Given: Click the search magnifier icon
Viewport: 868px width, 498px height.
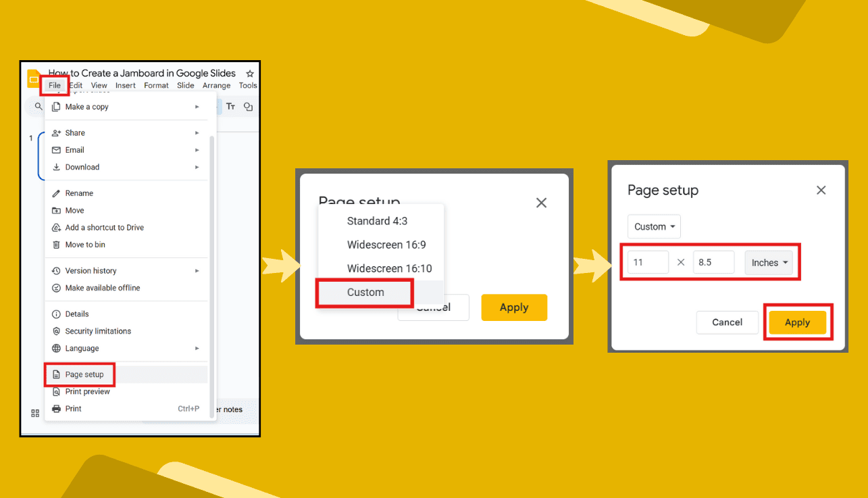Looking at the screenshot, I should click(37, 106).
